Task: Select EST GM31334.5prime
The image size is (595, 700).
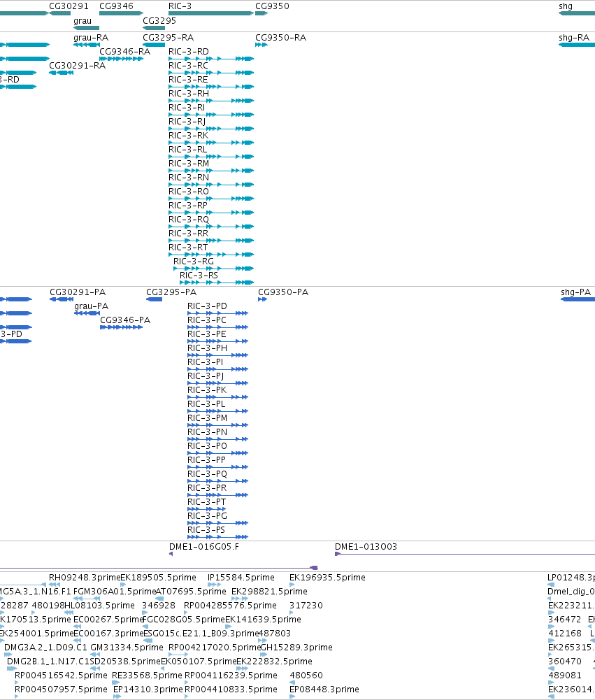Action: point(95,655)
